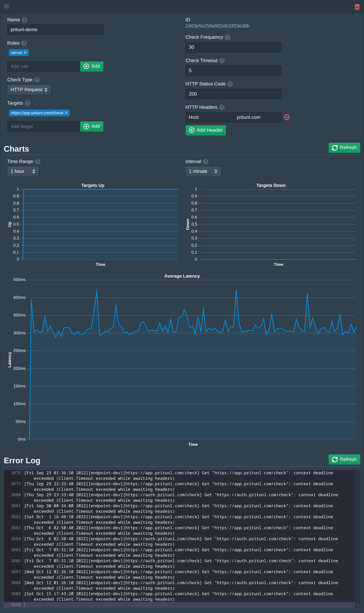Open the Check Type help icon
This screenshot has width=364, height=613.
pyautogui.click(x=37, y=80)
